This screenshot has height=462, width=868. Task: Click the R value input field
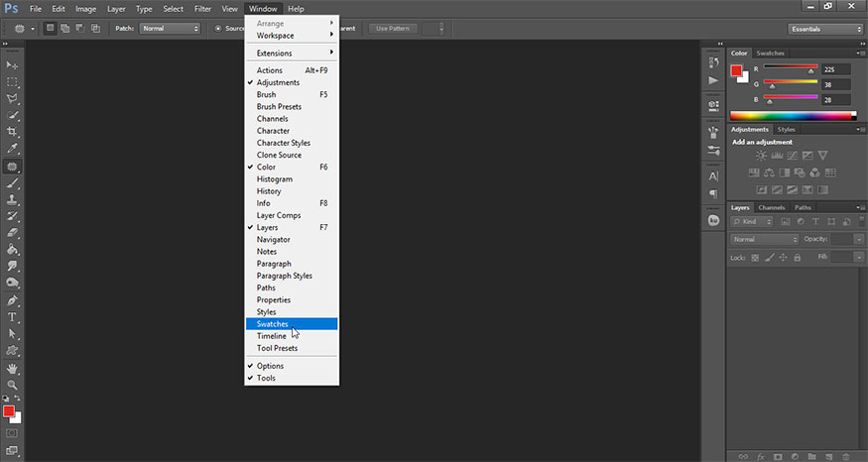[834, 69]
